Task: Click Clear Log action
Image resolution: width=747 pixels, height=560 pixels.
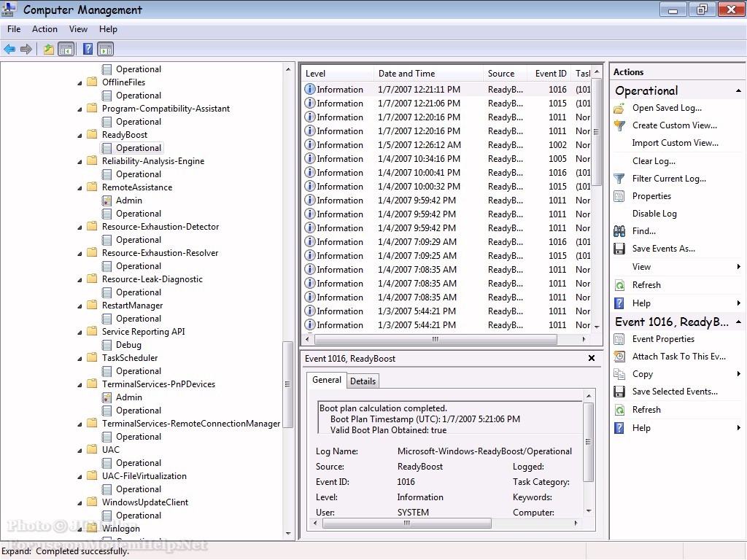Action: [x=654, y=161]
